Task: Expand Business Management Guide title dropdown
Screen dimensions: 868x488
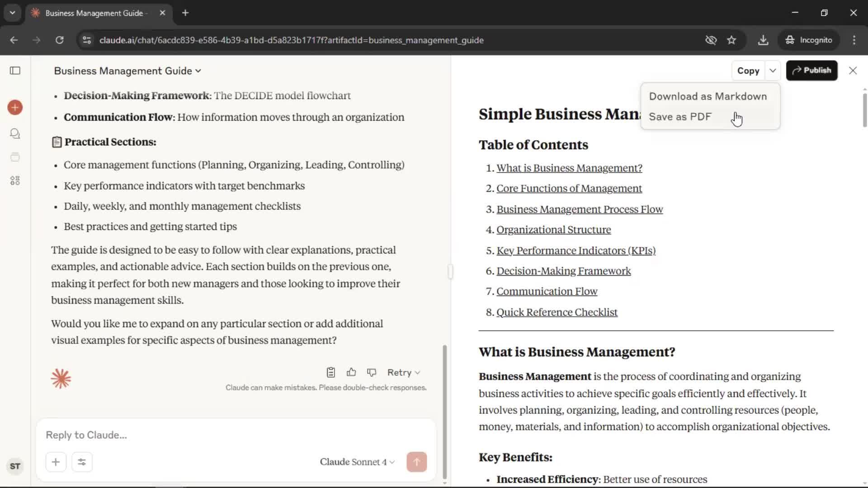Action: pos(127,71)
